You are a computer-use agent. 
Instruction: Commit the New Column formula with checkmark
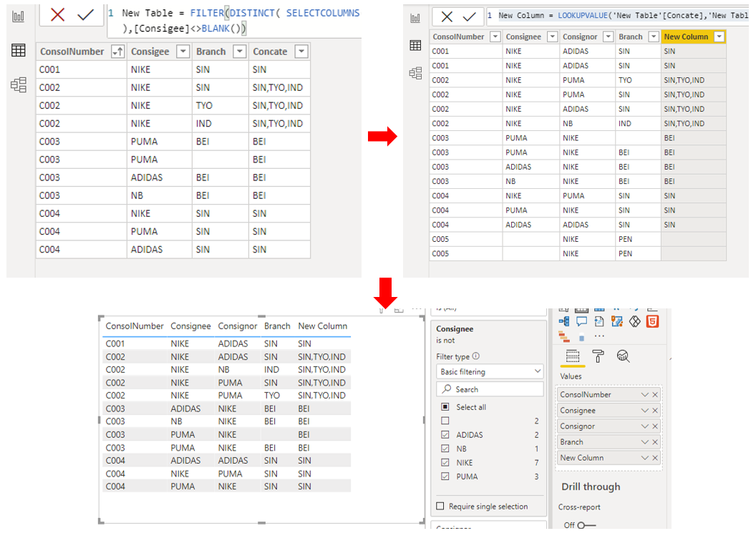469,17
